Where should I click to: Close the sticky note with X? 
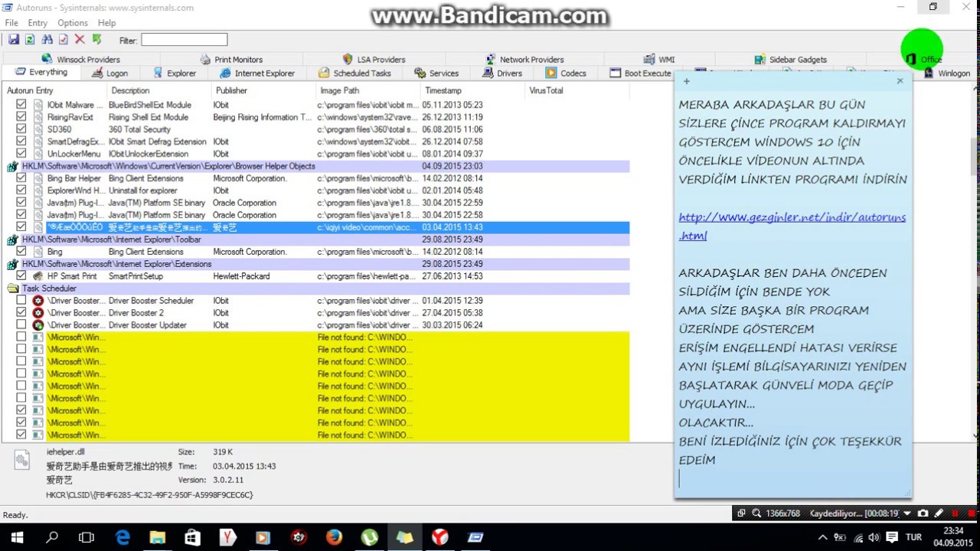click(x=900, y=80)
